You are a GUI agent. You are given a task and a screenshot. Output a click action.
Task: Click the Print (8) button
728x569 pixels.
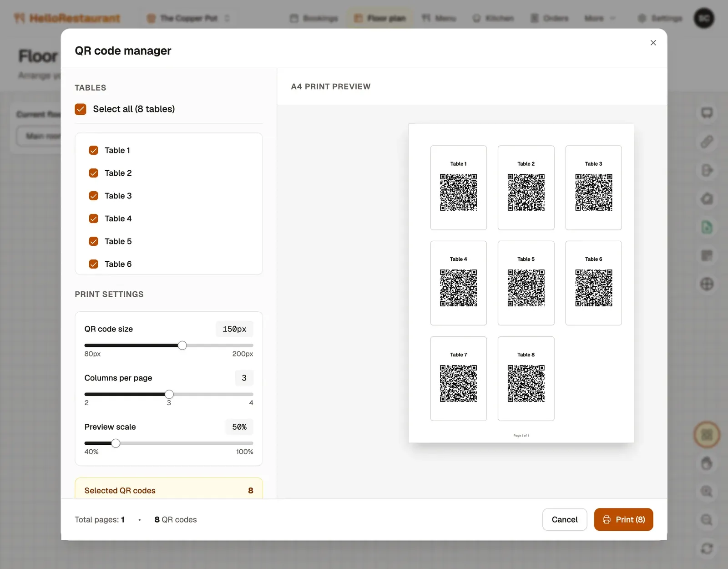point(623,519)
